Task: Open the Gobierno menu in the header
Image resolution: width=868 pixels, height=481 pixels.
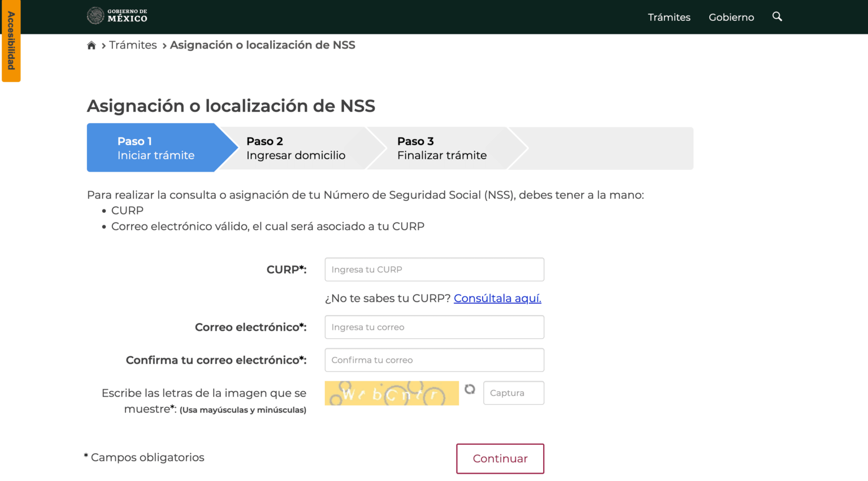Action: [731, 18]
